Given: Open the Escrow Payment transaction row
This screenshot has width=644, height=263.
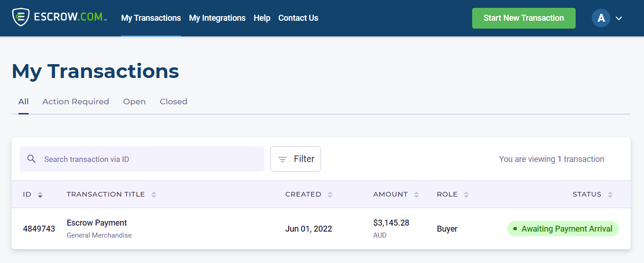Looking at the screenshot, I should tap(97, 223).
